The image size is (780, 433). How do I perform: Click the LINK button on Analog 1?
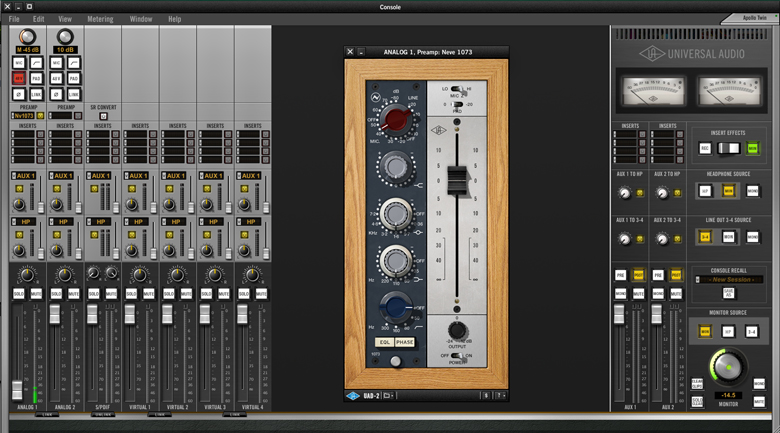[36, 94]
